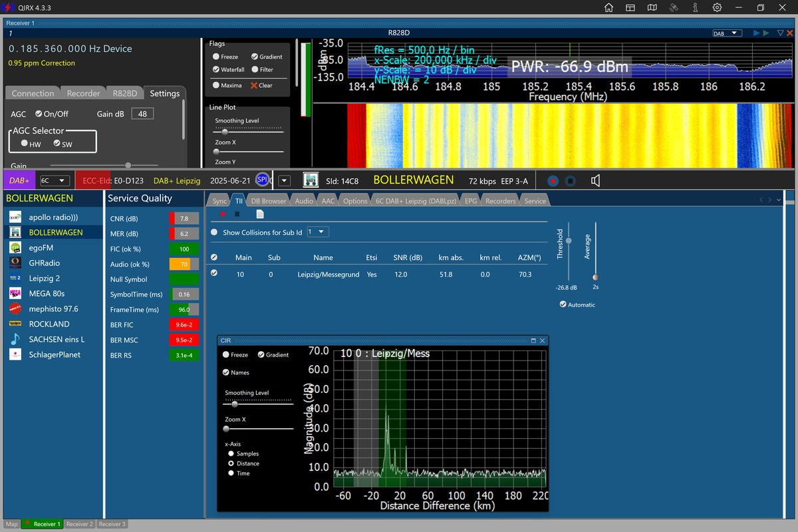
Task: Click the apollo radio))) station logo
Action: tap(15, 217)
